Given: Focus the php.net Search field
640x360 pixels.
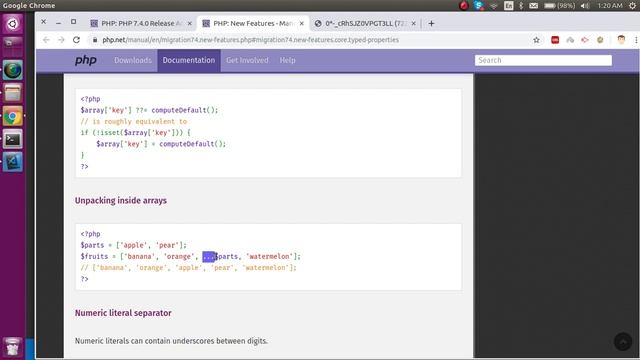Looking at the screenshot, I should pos(543,60).
